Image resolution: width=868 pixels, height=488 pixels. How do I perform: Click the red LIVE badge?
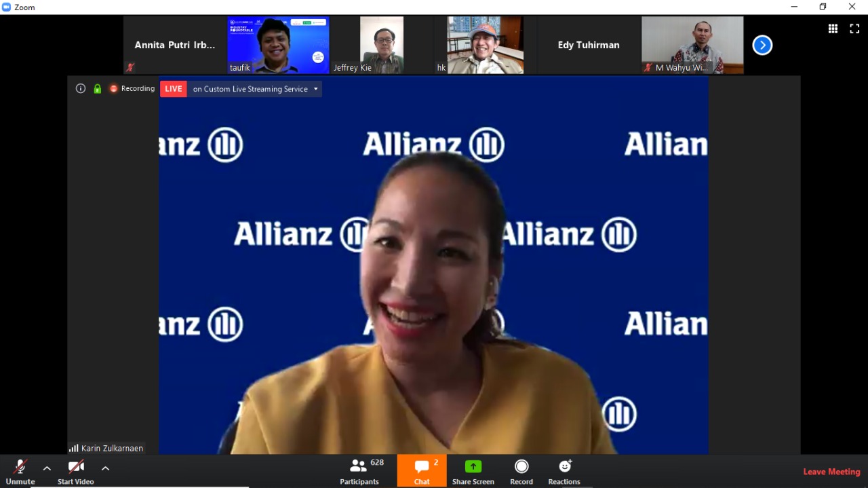click(174, 89)
